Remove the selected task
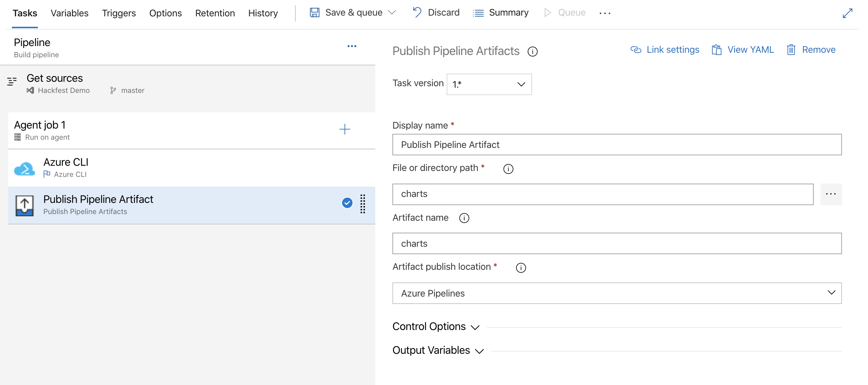The image size is (868, 385). 811,50
